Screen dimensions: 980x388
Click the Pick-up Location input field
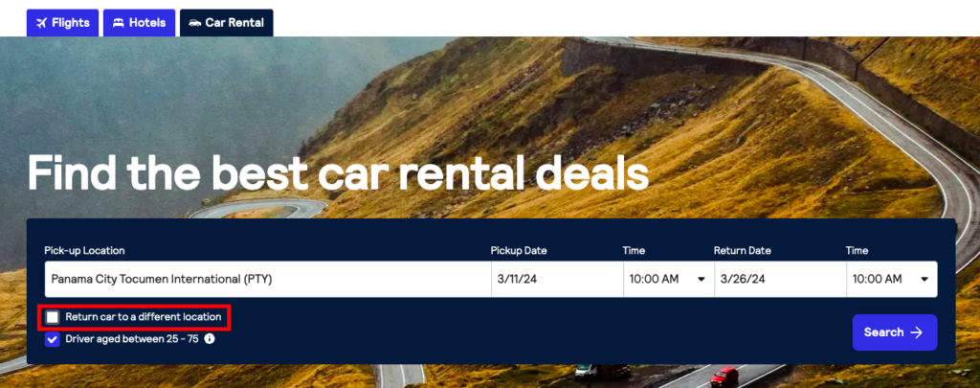[x=264, y=280]
